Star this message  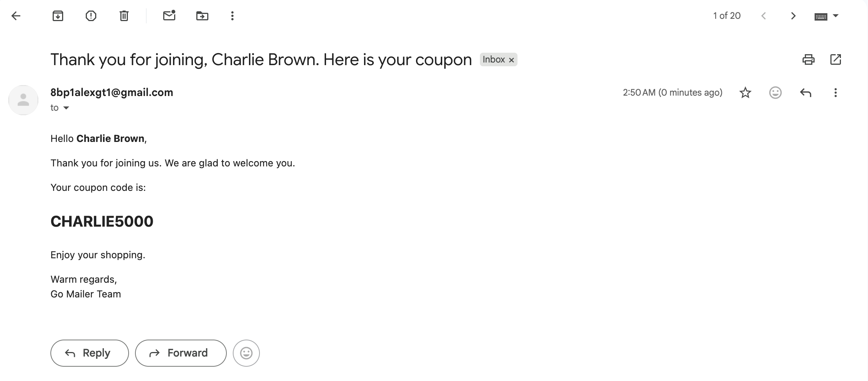745,93
